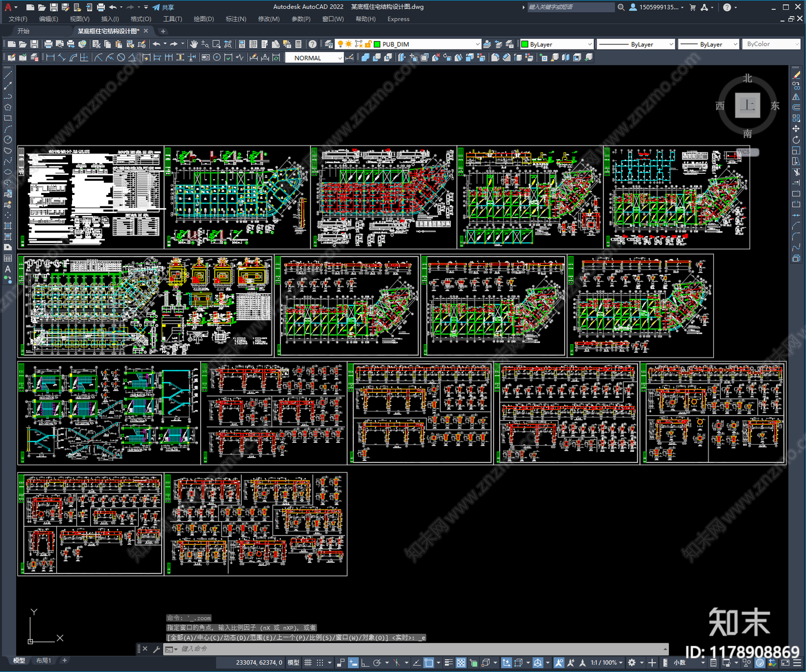The width and height of the screenshot is (806, 672).
Task: Click the 模型 model space status button
Action: [293, 662]
